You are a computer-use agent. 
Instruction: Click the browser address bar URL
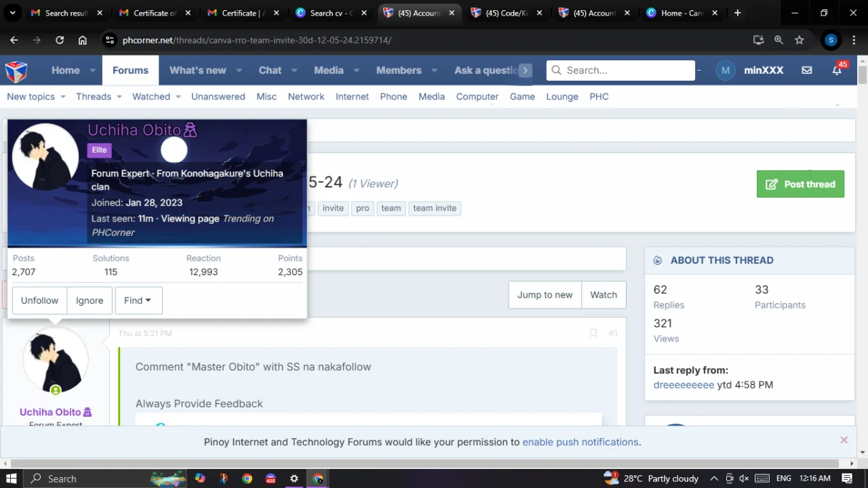tap(257, 40)
